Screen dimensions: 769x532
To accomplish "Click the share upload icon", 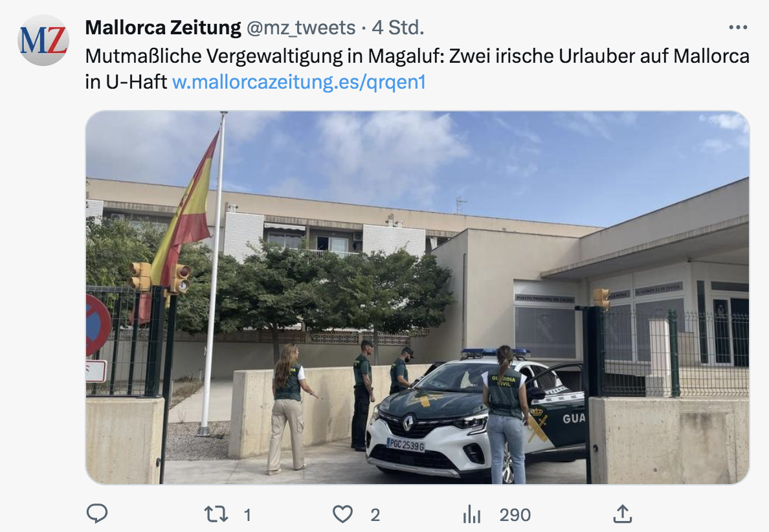I will point(622,514).
